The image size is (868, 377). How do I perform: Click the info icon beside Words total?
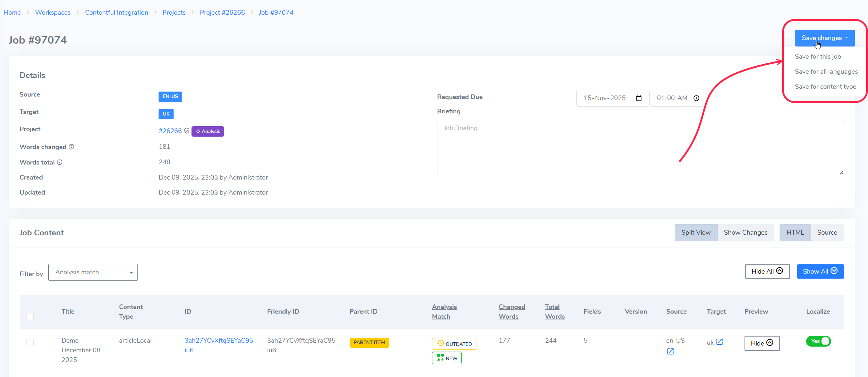(x=60, y=162)
